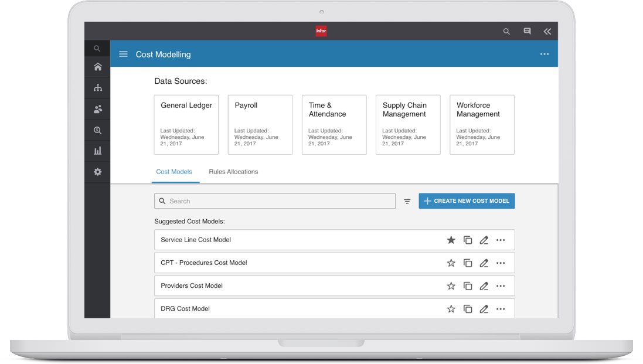Open the DRG Cost Model row
Image resolution: width=643 pixels, height=364 pixels.
pyautogui.click(x=335, y=308)
